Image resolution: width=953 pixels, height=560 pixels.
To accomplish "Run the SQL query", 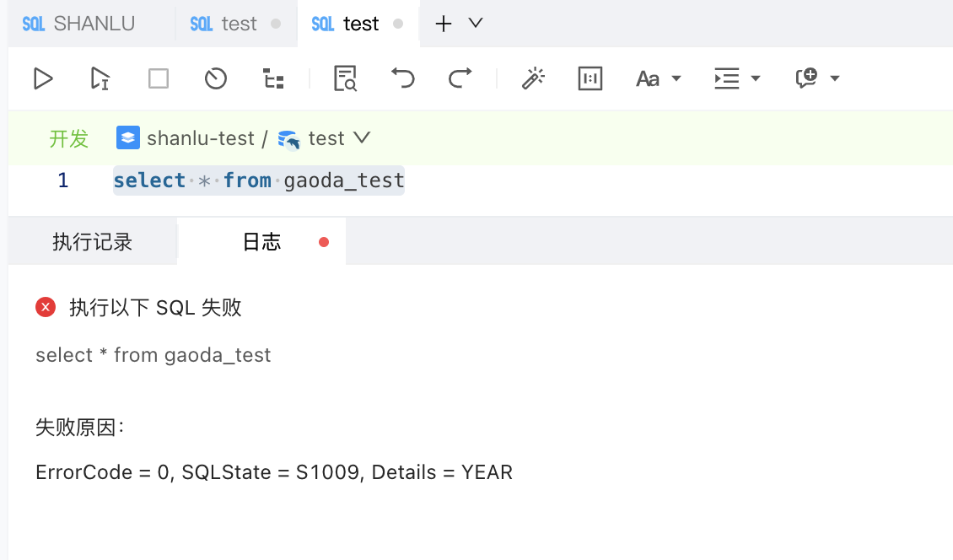I will 43,78.
